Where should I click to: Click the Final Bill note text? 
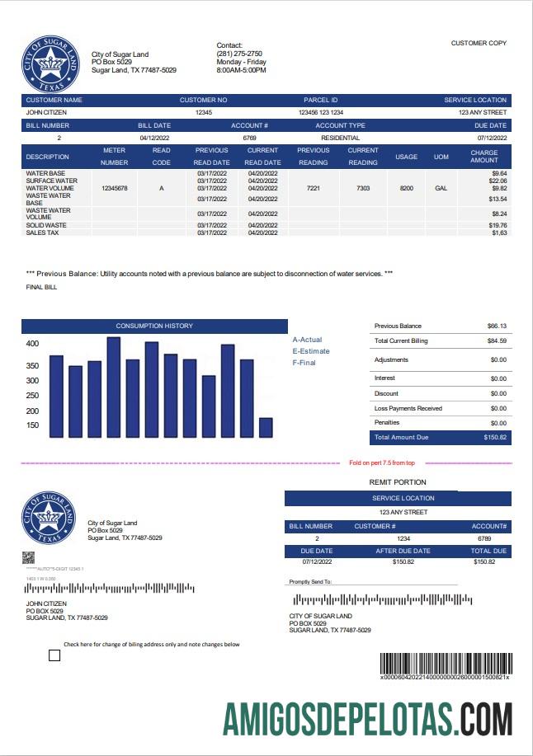click(x=41, y=287)
